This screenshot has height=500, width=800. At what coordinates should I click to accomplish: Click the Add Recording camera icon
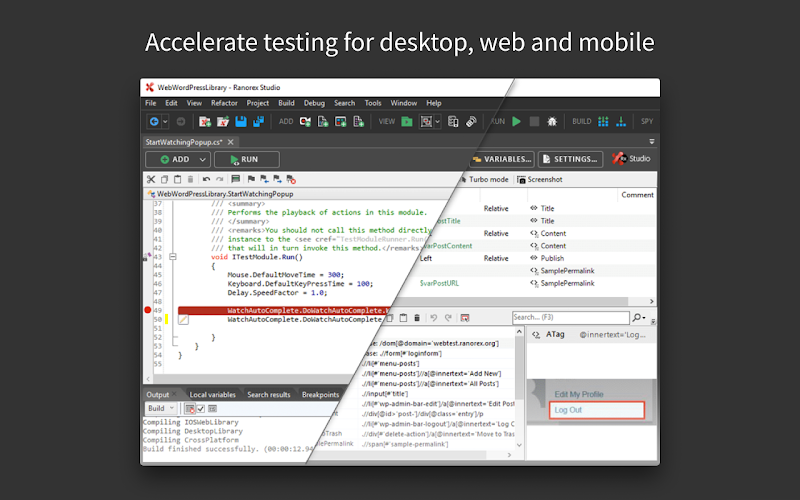[305, 121]
